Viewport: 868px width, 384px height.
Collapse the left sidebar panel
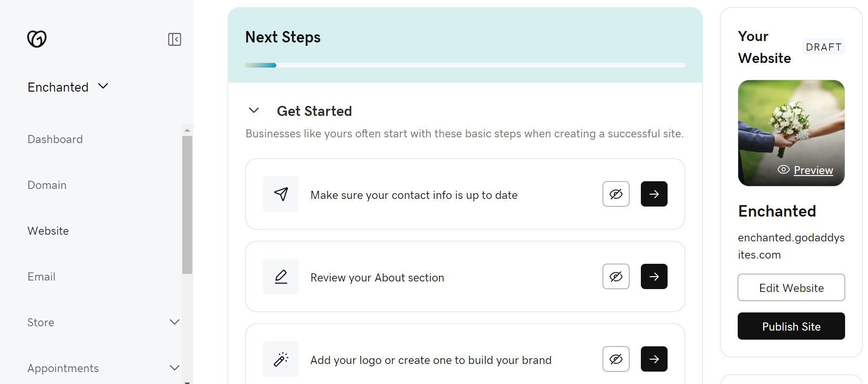pyautogui.click(x=175, y=39)
